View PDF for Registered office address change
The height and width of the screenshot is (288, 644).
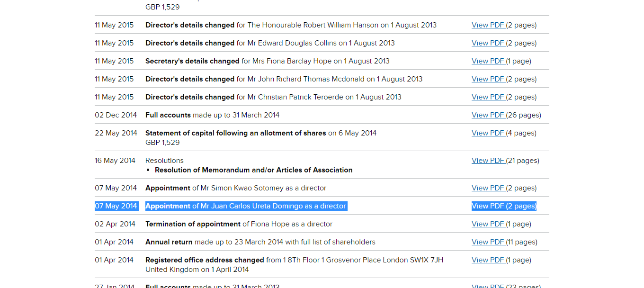pos(488,260)
